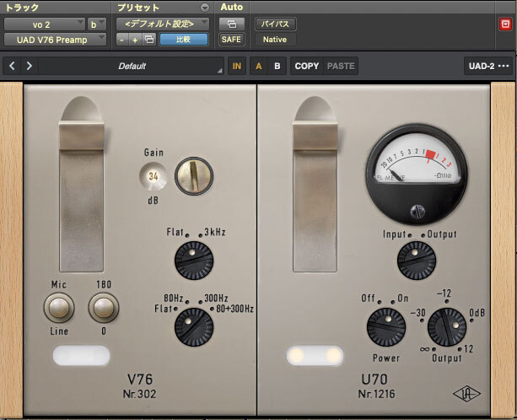Screen dimensions: 517x420
Task: Click the 80Hz/300Hz low cut knob
Action: click(x=194, y=326)
